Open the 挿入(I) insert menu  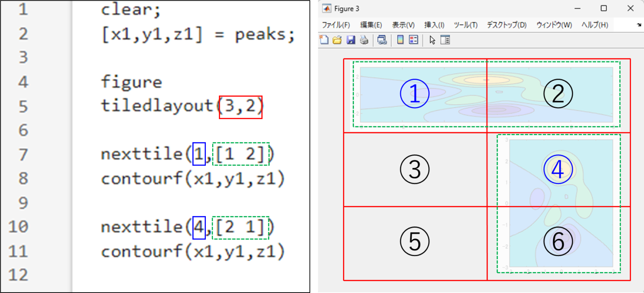434,24
